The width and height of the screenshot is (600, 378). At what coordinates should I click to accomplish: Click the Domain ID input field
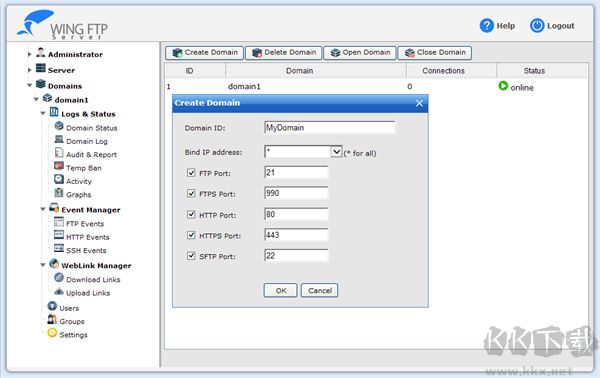[x=329, y=127]
